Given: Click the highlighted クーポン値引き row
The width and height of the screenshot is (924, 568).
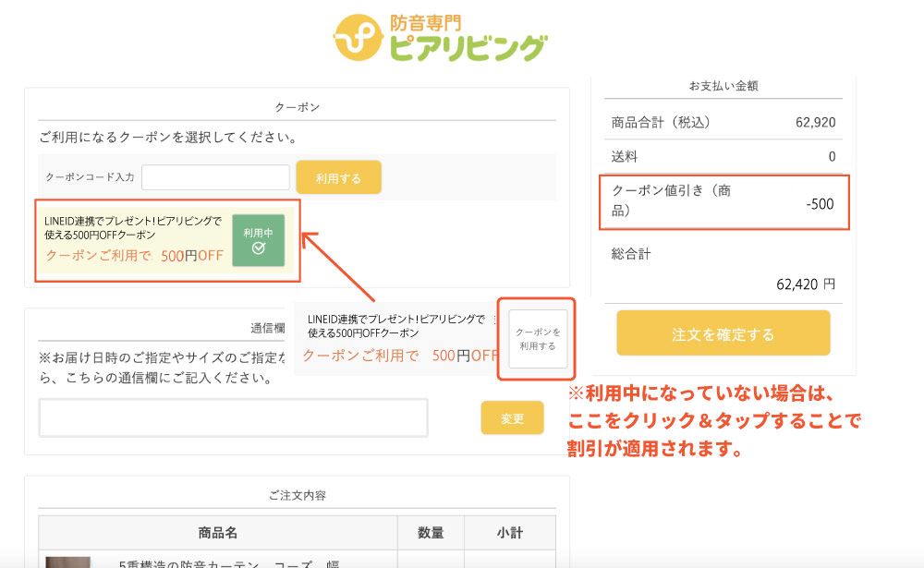Looking at the screenshot, I should pyautogui.click(x=723, y=201).
